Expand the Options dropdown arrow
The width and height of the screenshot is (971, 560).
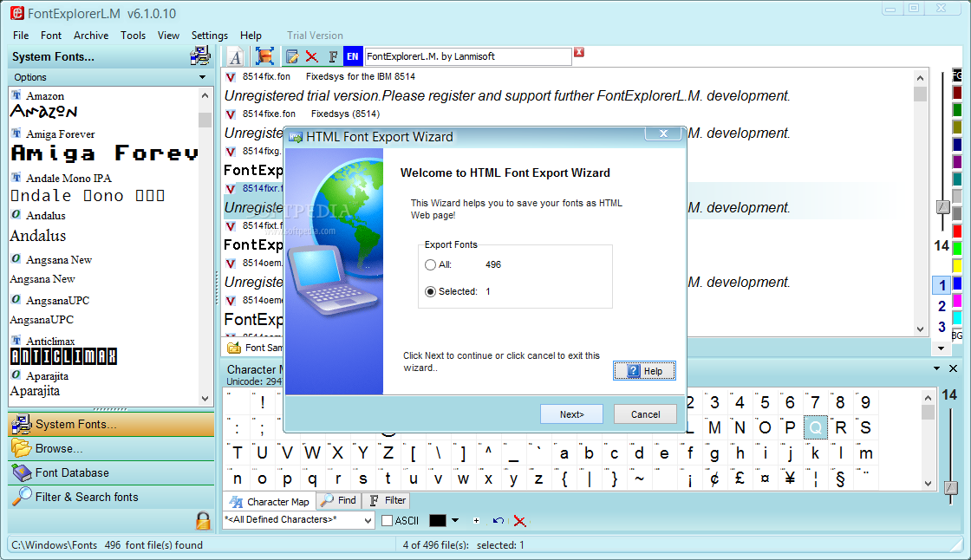click(x=203, y=77)
